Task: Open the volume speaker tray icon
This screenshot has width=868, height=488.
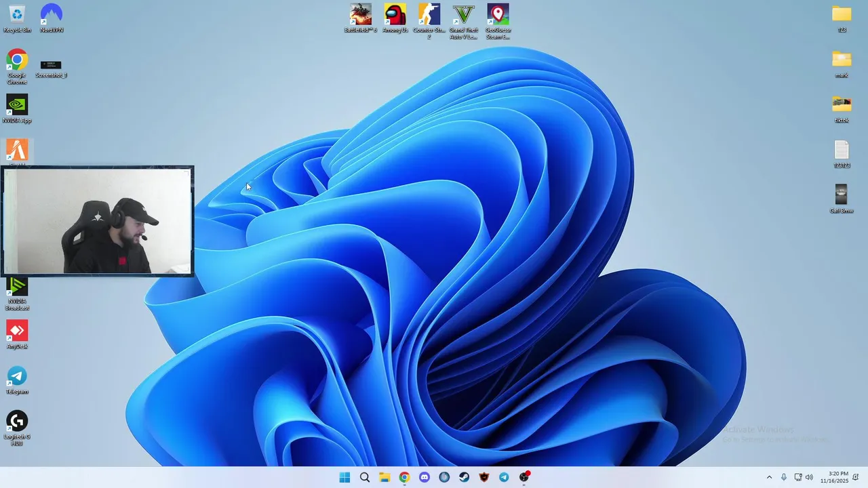Action: [809, 477]
